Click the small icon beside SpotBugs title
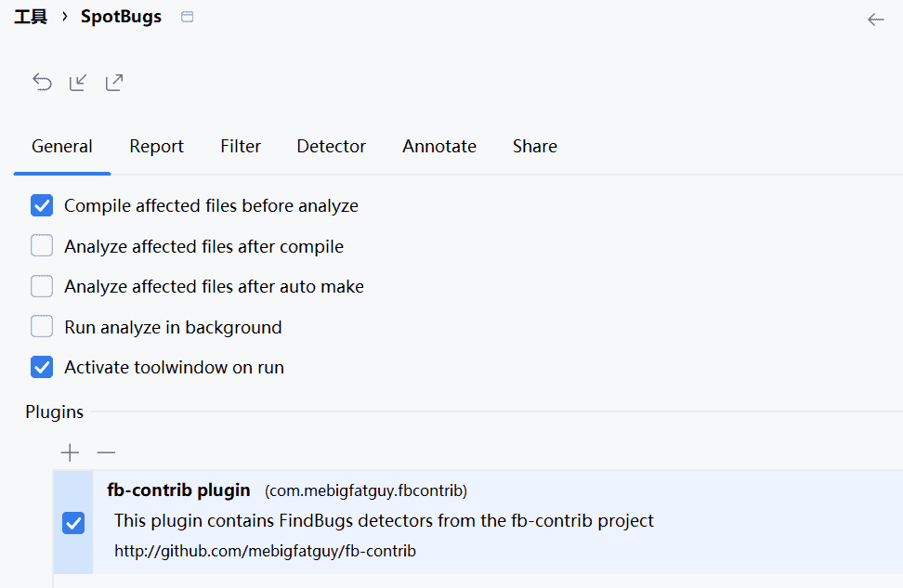Screen dimensions: 903x588 pos(188,17)
